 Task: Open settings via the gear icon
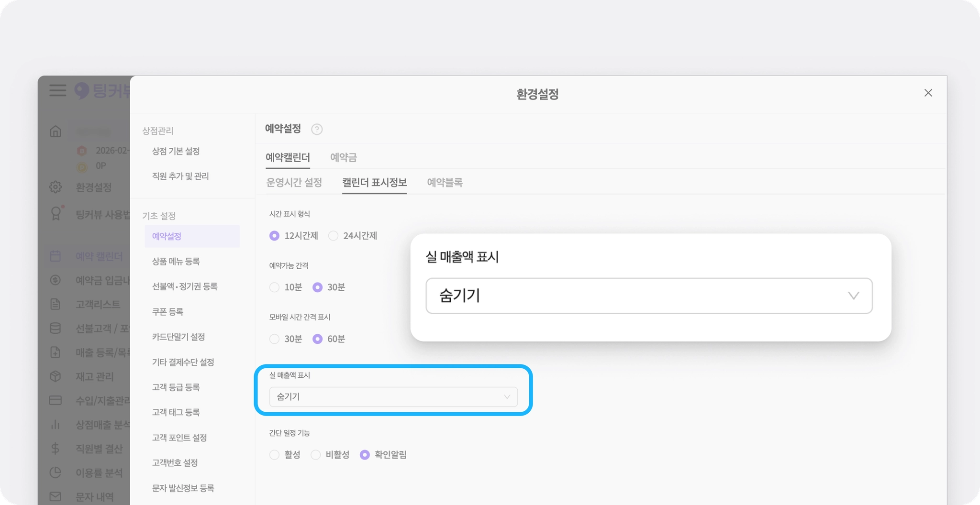[56, 187]
